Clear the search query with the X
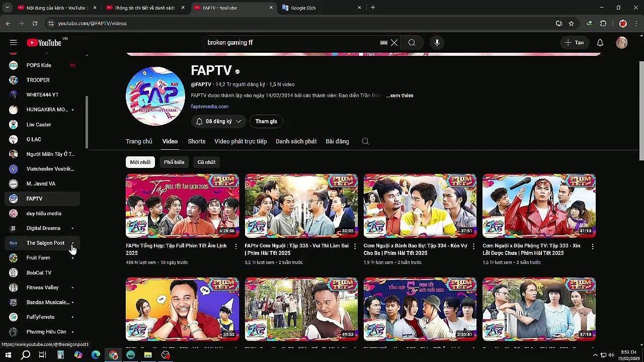This screenshot has width=644, height=362. pos(394,43)
